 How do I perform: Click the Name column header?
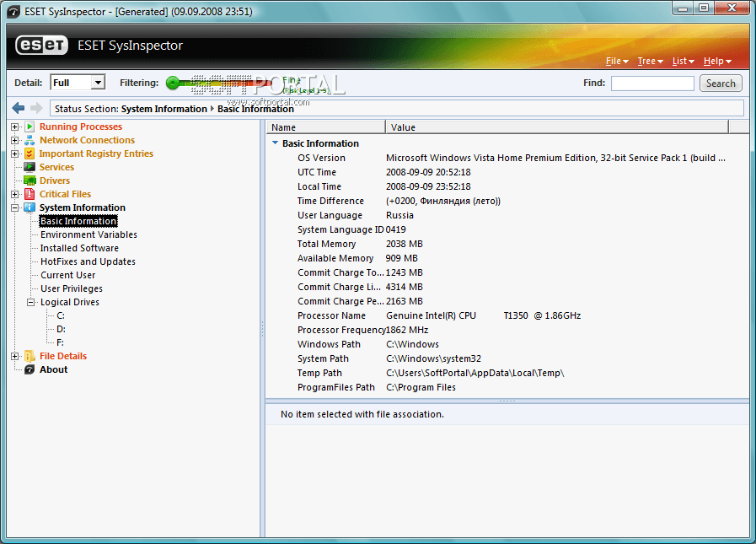(326, 127)
